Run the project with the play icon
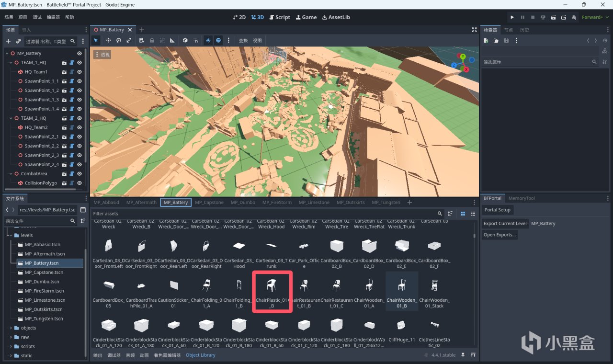This screenshot has width=613, height=364. pos(512,17)
